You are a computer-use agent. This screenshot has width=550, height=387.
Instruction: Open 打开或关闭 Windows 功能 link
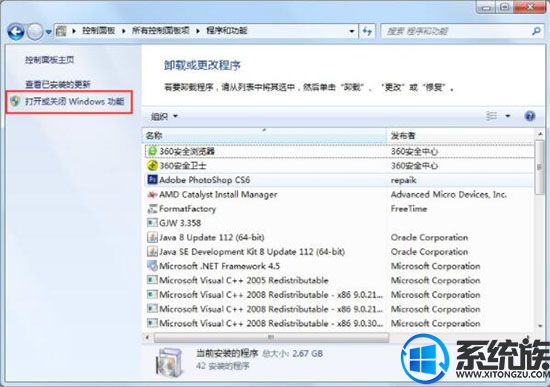pos(74,102)
